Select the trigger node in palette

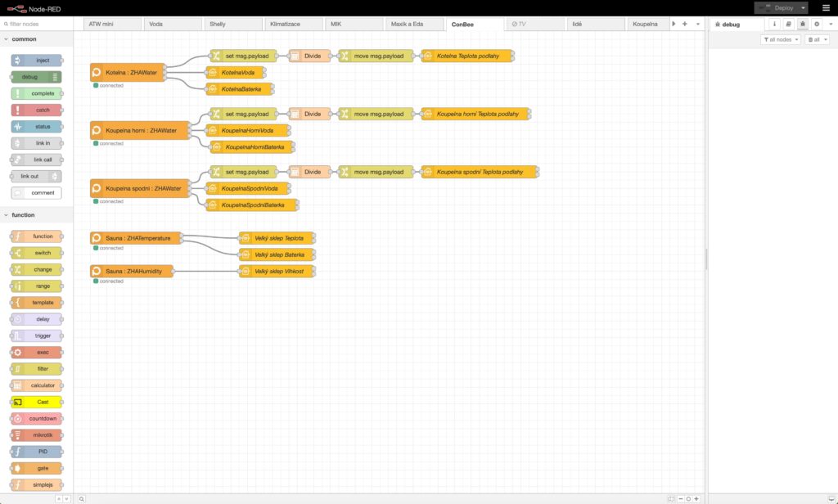point(36,335)
